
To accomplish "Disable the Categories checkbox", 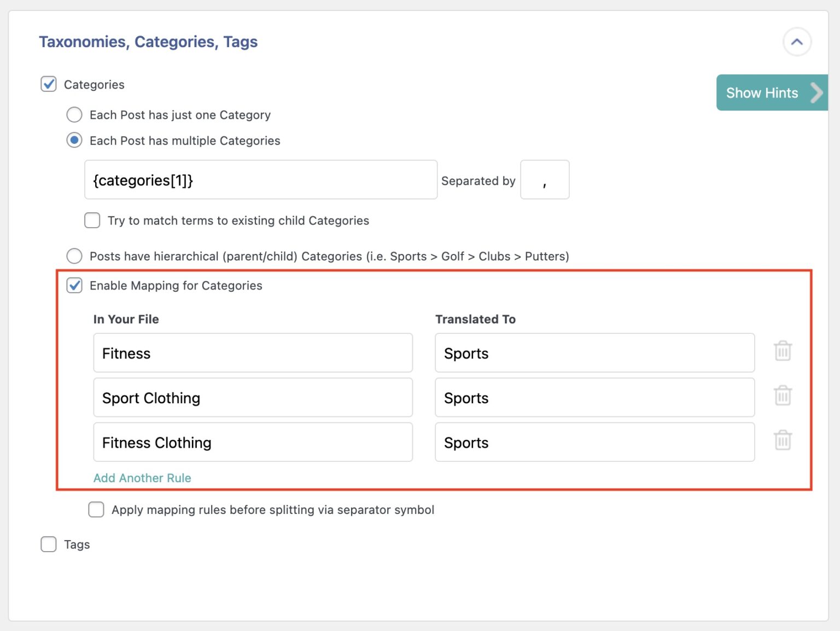I will [x=48, y=84].
